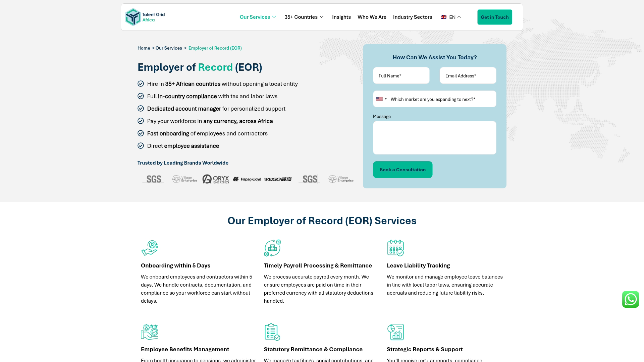The width and height of the screenshot is (644, 362).
Task: Expand the 35+ Countries menu
Action: pos(304,17)
